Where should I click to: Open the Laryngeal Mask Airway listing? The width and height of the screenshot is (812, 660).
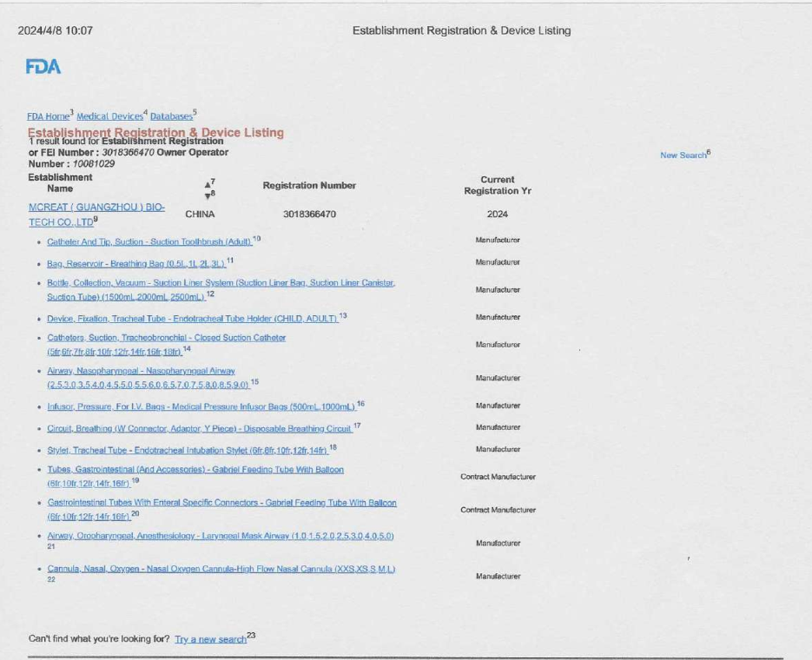[221, 537]
